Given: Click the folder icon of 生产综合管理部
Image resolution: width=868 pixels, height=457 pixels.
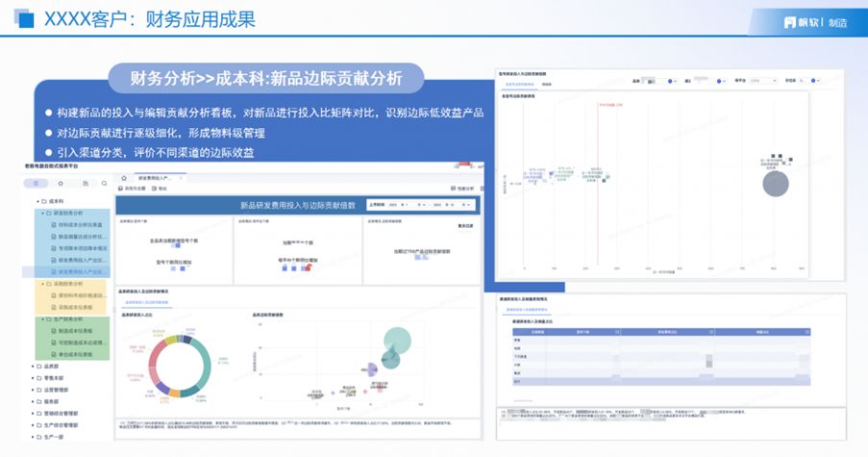Looking at the screenshot, I should coord(39,425).
